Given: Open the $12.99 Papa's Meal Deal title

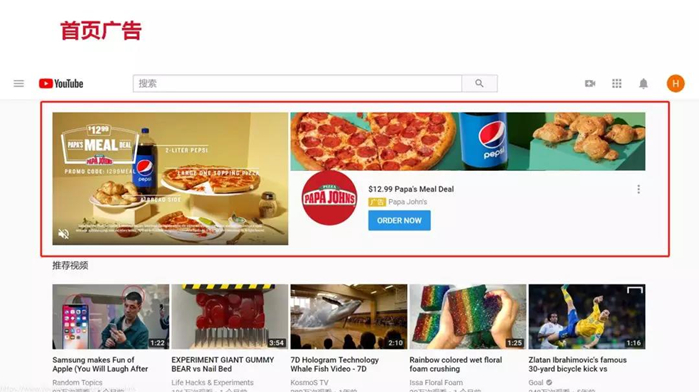Looking at the screenshot, I should coord(411,189).
